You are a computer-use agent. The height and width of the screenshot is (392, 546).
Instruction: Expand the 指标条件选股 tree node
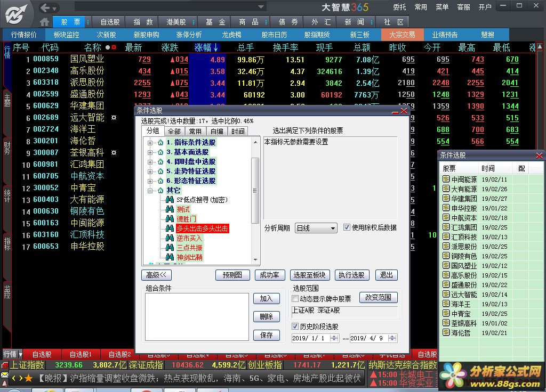(x=150, y=143)
